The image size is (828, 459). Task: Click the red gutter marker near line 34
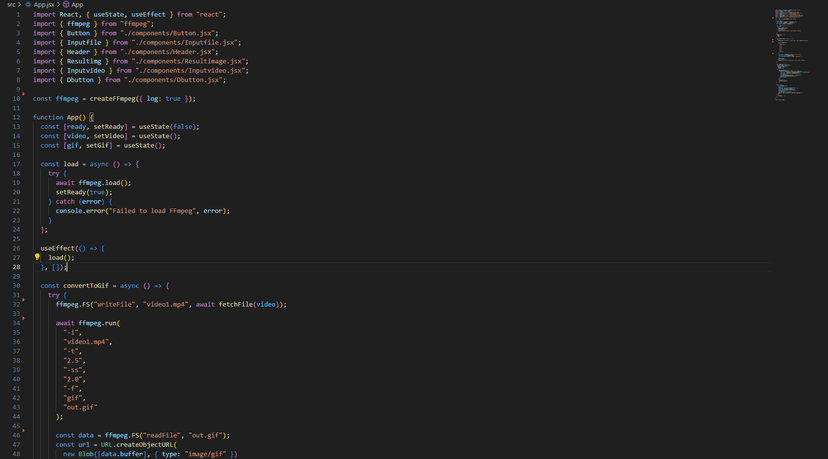pos(23,320)
